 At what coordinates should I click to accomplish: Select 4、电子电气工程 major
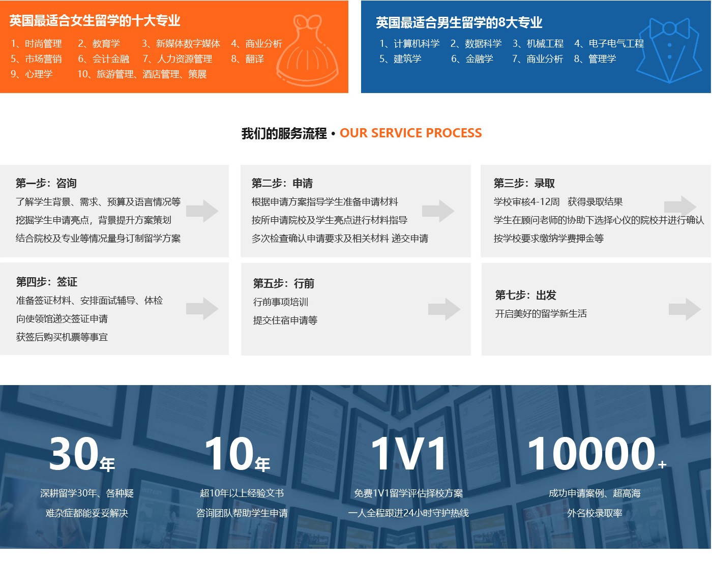point(609,44)
